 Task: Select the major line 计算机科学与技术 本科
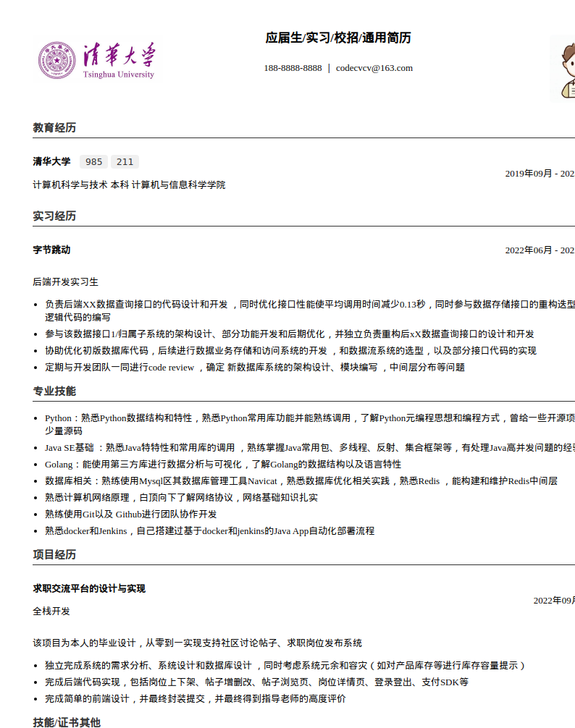coord(81,185)
